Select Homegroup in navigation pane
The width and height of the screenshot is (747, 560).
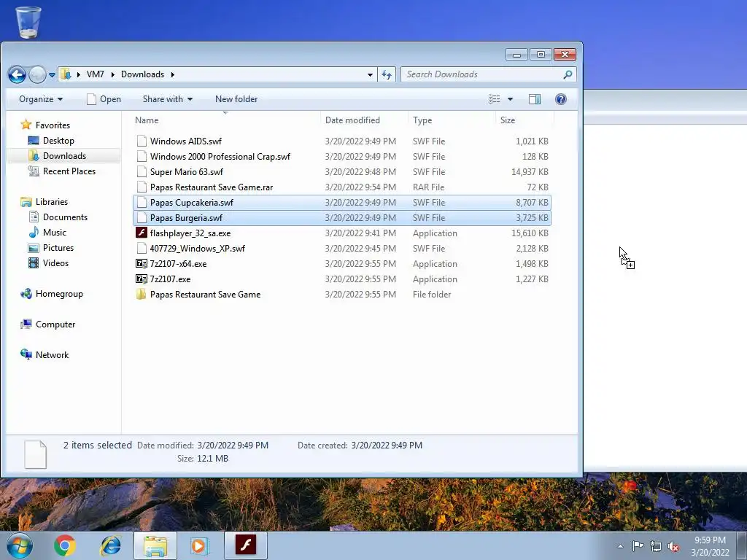coord(59,294)
